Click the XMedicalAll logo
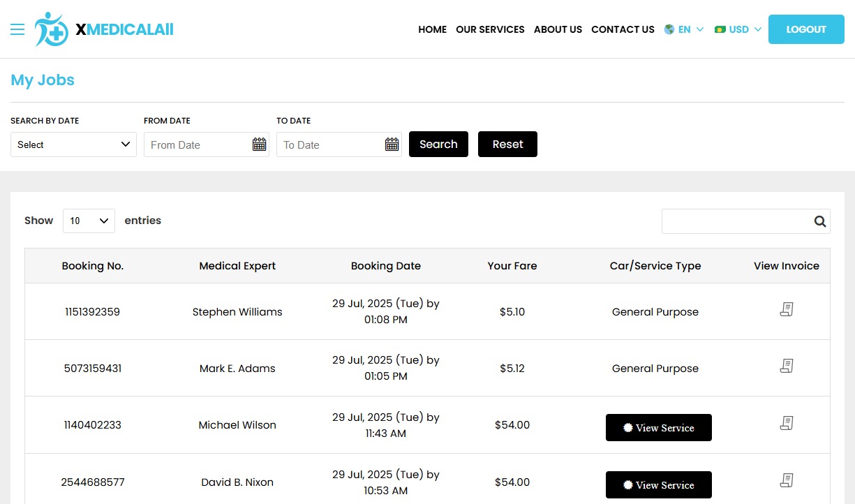Viewport: 855px width, 504px height. coord(105,29)
